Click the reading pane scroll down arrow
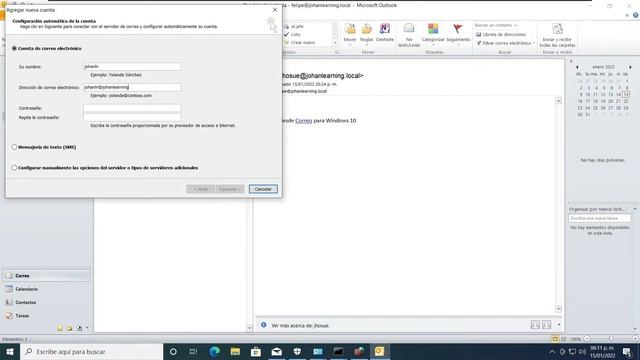The height and width of the screenshot is (360, 640). 558,309
